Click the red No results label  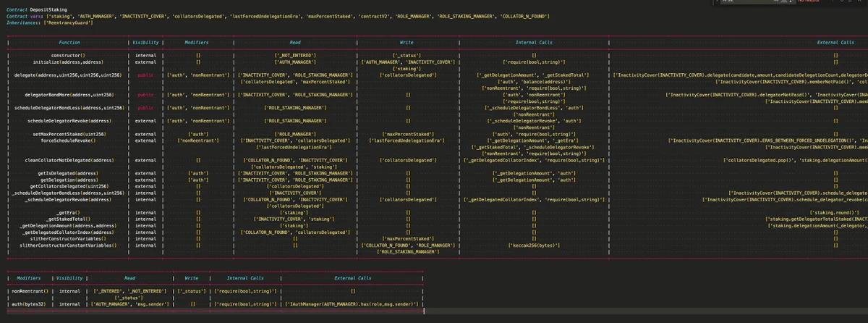pos(809,1)
